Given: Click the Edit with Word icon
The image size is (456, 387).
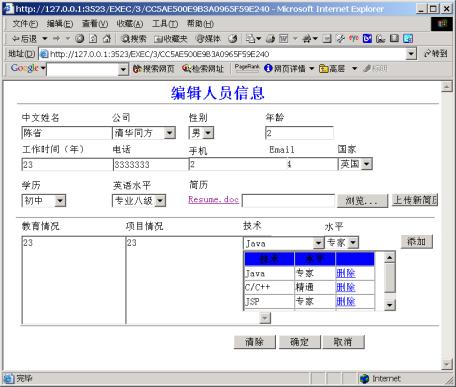Looking at the screenshot, I should 283,39.
